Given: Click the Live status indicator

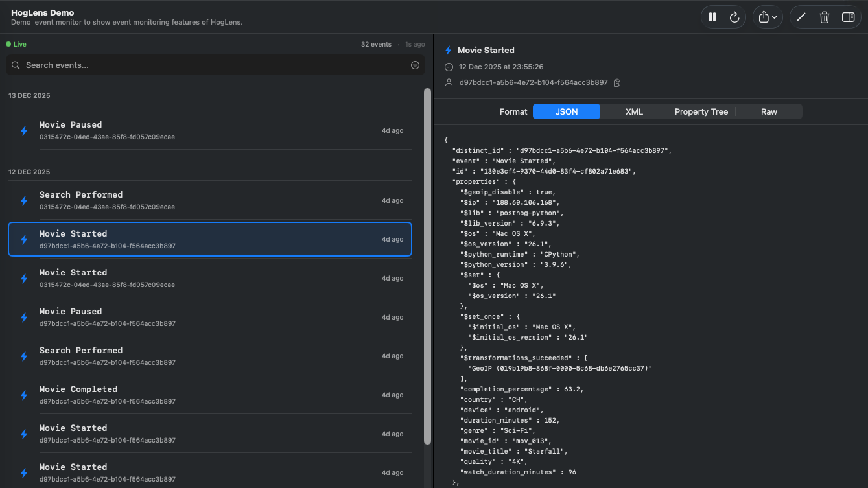Looking at the screenshot, I should 16,44.
